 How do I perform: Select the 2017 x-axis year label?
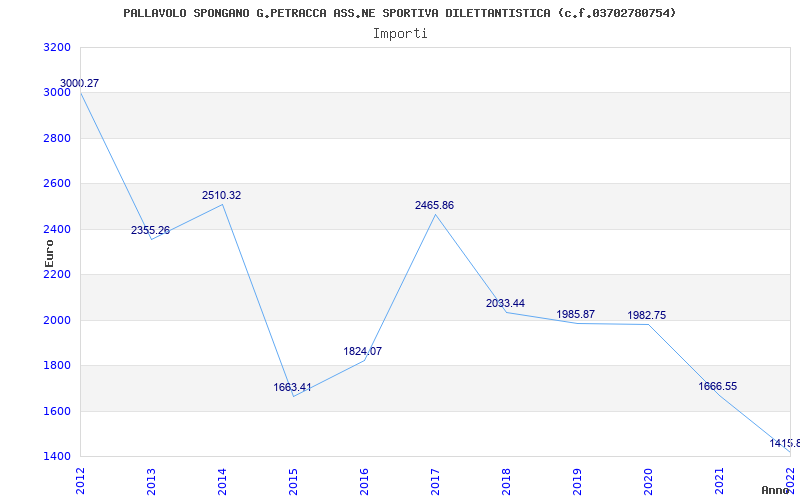[x=435, y=480]
